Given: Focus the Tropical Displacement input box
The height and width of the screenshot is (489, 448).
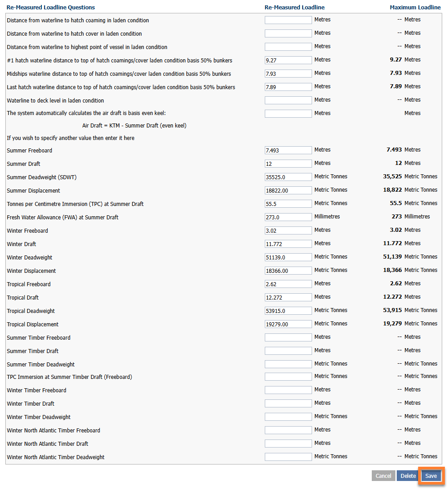Looking at the screenshot, I should pos(288,324).
